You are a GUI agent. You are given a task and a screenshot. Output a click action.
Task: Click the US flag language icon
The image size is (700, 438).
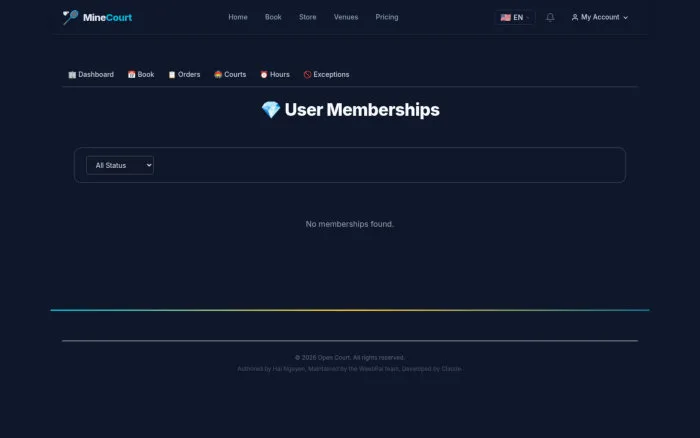[505, 17]
